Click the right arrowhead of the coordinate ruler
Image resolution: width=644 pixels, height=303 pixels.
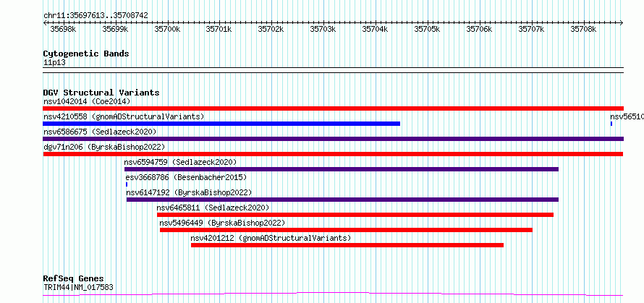(622, 22)
